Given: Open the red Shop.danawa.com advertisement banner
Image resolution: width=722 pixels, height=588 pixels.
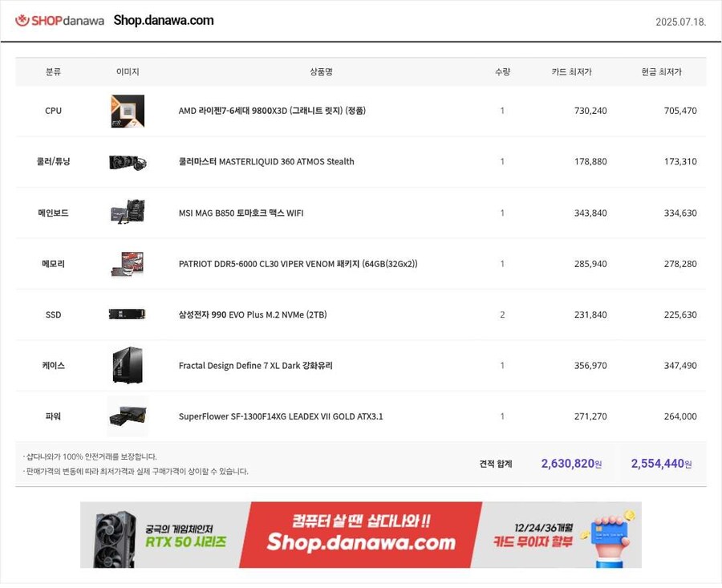Looking at the screenshot, I should [360, 534].
